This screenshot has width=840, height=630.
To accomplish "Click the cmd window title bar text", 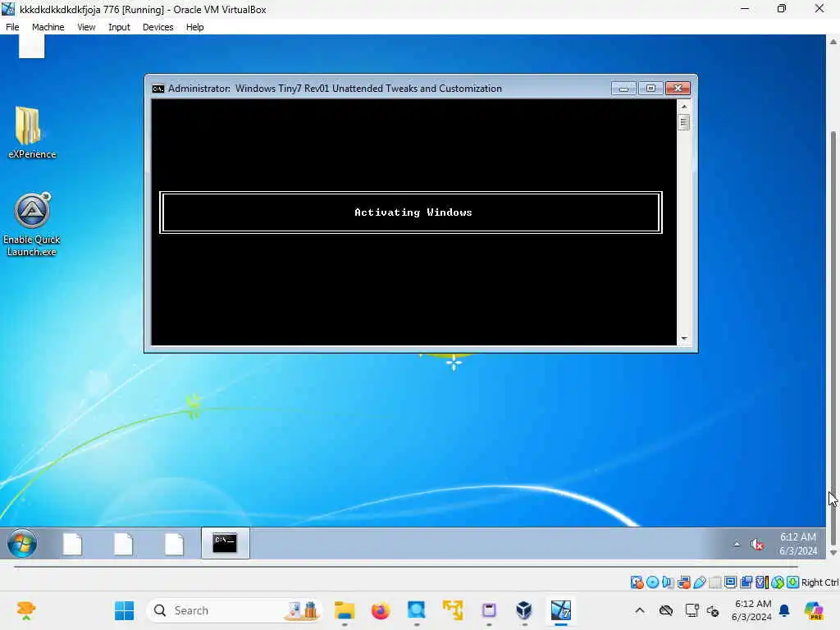I will pos(335,89).
